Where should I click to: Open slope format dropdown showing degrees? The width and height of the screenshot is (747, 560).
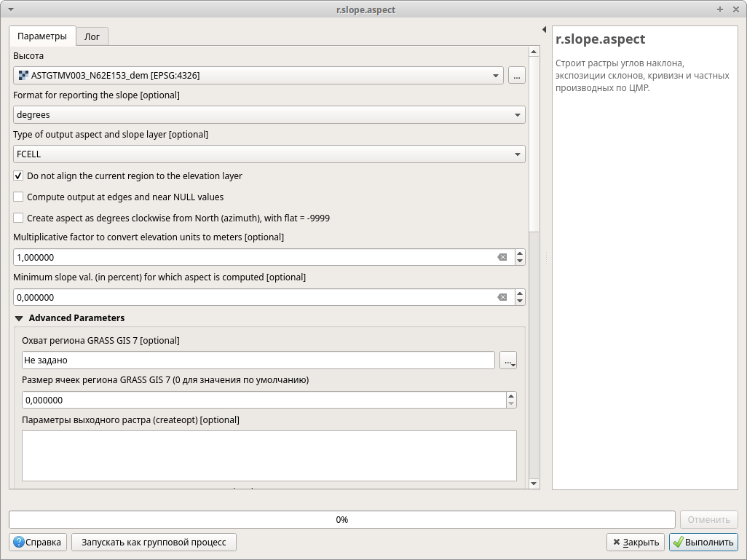click(x=269, y=115)
